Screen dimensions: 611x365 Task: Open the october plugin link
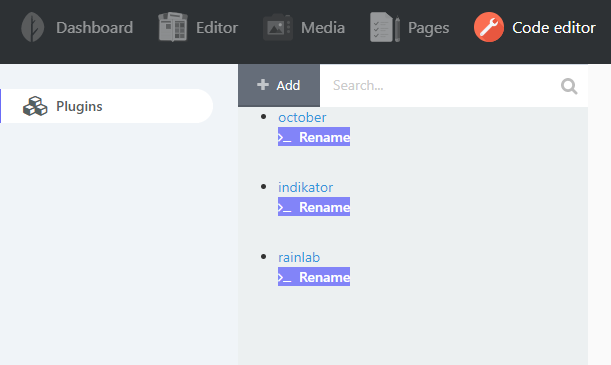(x=302, y=117)
